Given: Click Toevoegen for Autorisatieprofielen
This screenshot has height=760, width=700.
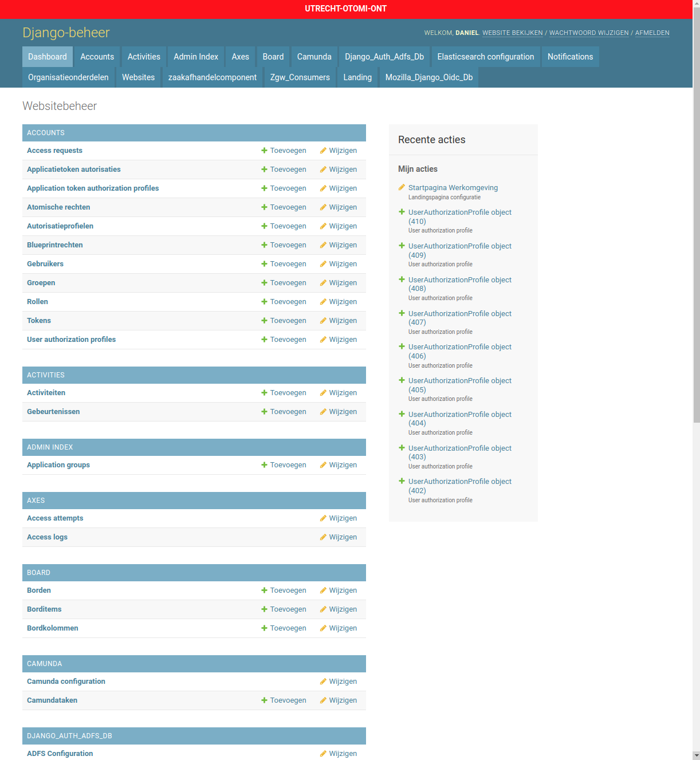Looking at the screenshot, I should (x=284, y=226).
